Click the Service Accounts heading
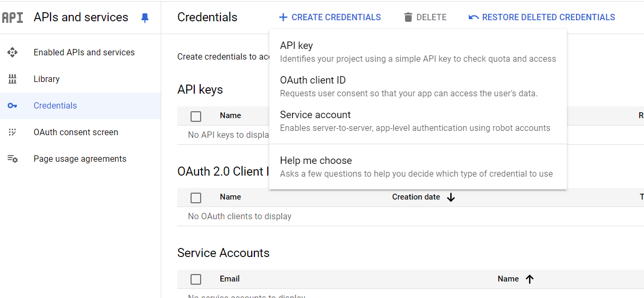Screen dimensions: 644x298 click(x=224, y=253)
